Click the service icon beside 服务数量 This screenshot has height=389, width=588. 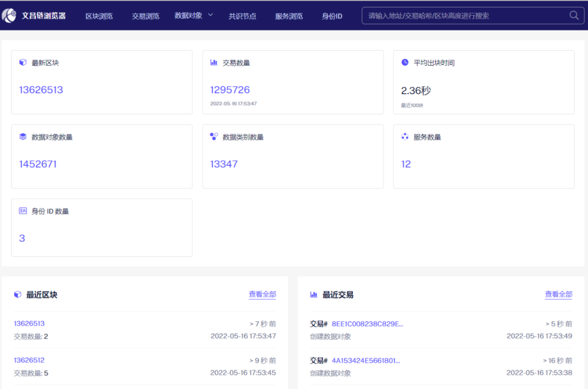point(405,137)
